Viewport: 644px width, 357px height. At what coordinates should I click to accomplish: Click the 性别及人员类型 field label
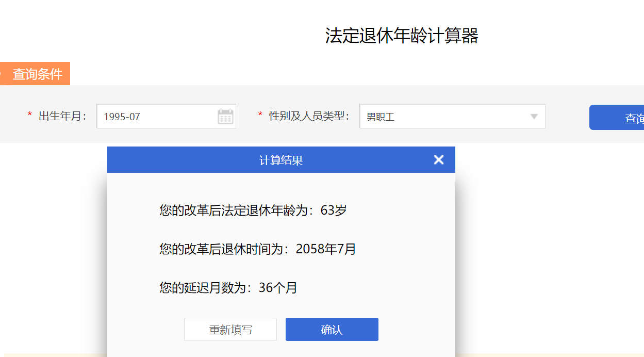pyautogui.click(x=309, y=116)
